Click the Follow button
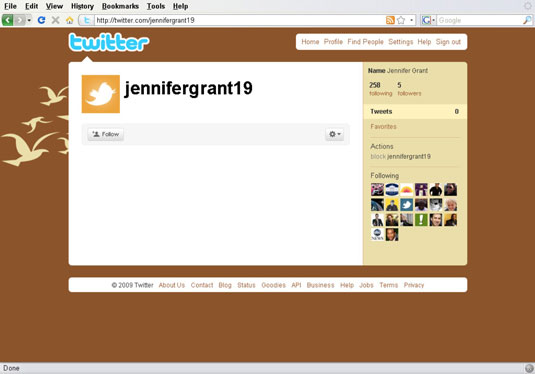 coord(106,134)
